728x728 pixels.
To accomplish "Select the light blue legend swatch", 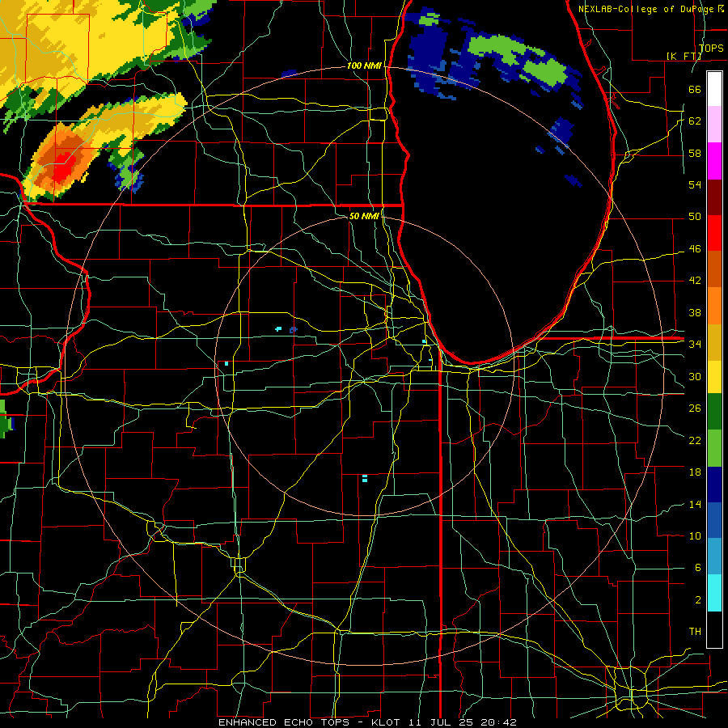I will pos(714,557).
